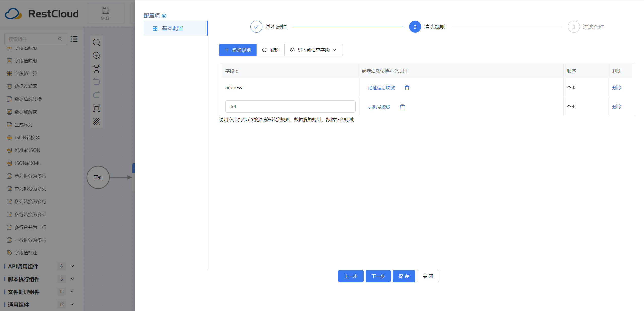Click 删除 link in tel row
The height and width of the screenshot is (311, 644).
(617, 107)
